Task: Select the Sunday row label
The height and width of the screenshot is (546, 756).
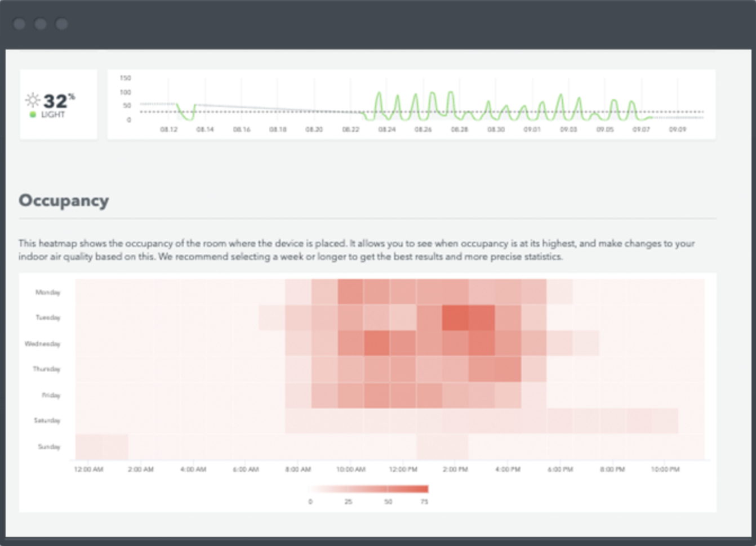Action: [x=49, y=447]
